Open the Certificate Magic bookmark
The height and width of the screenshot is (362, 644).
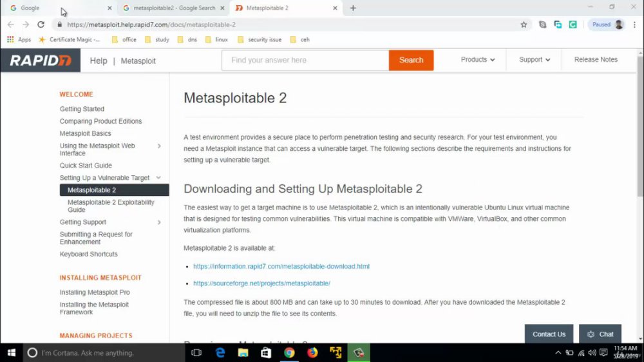(70, 39)
